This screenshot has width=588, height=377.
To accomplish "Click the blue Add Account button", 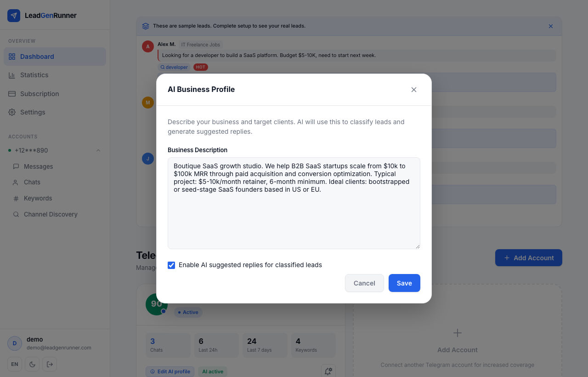I will [529, 258].
